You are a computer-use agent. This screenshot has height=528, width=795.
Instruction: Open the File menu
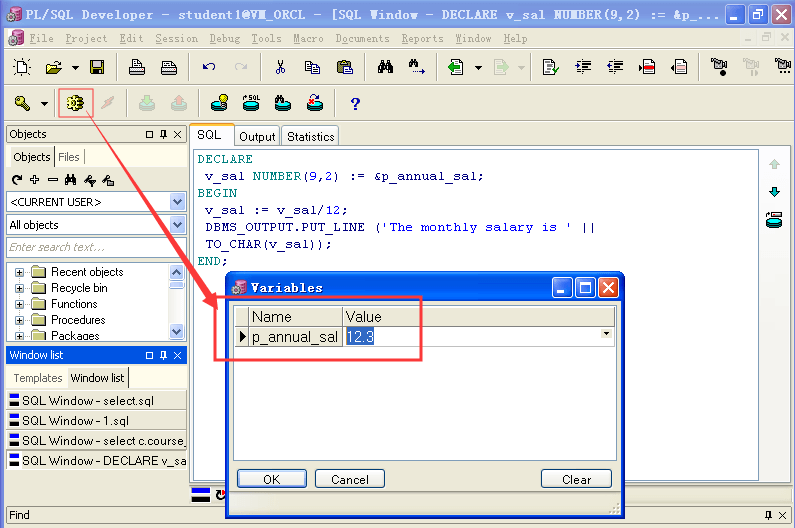41,39
